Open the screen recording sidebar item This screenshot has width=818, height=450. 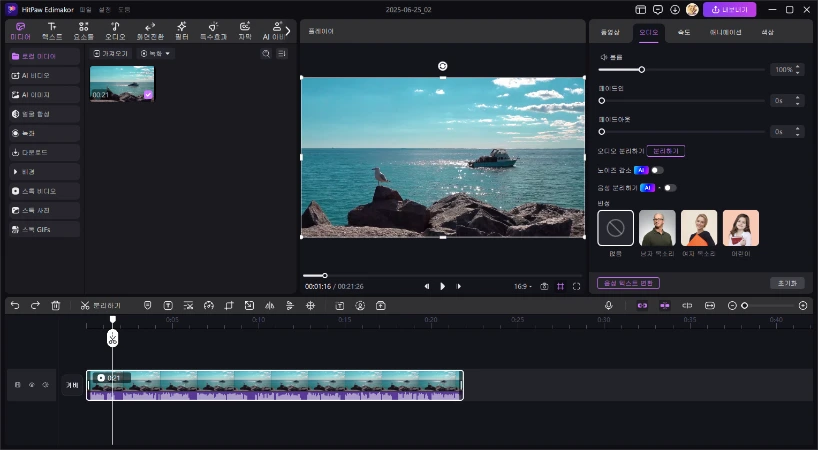click(44, 133)
